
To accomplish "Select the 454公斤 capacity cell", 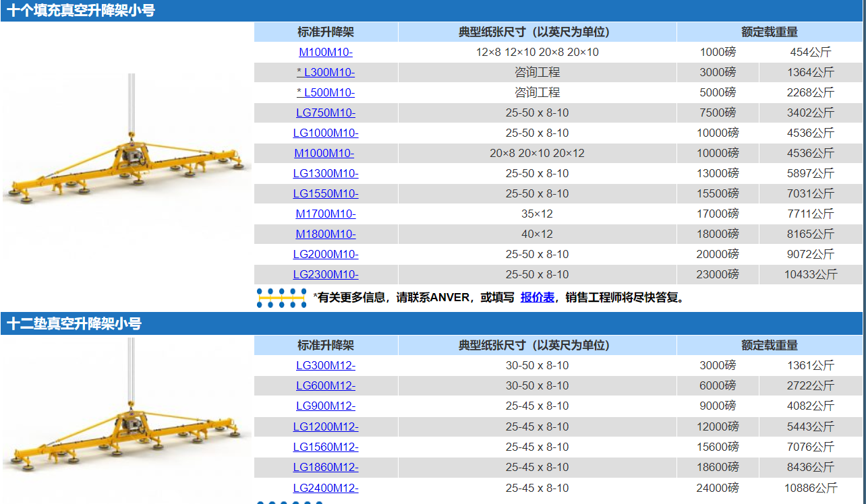I will point(811,52).
